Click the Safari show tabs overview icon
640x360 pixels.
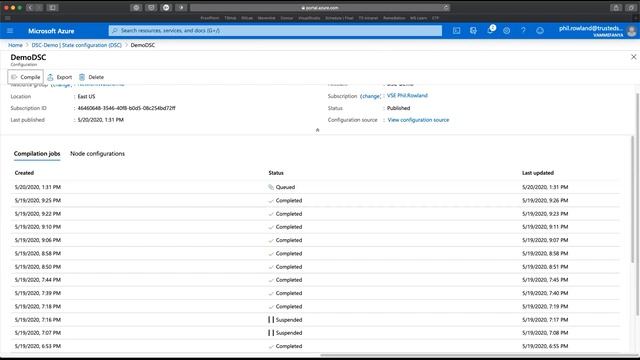pyautogui.click(x=631, y=7)
